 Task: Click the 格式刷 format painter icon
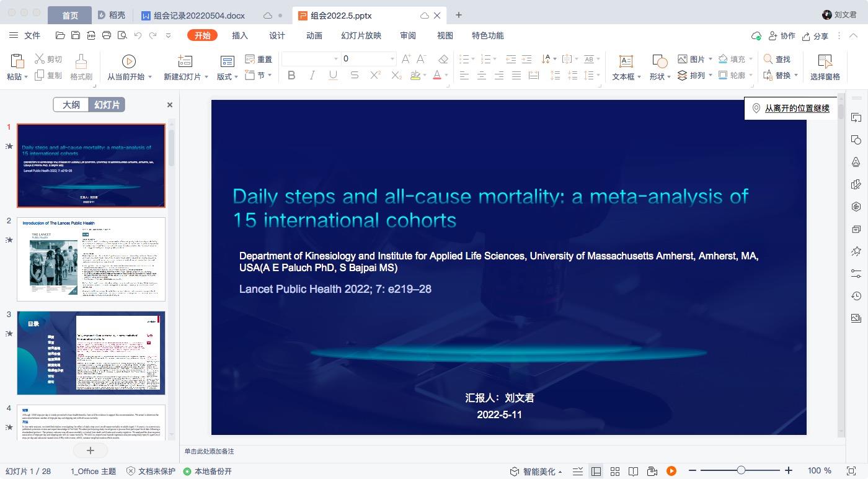point(81,61)
